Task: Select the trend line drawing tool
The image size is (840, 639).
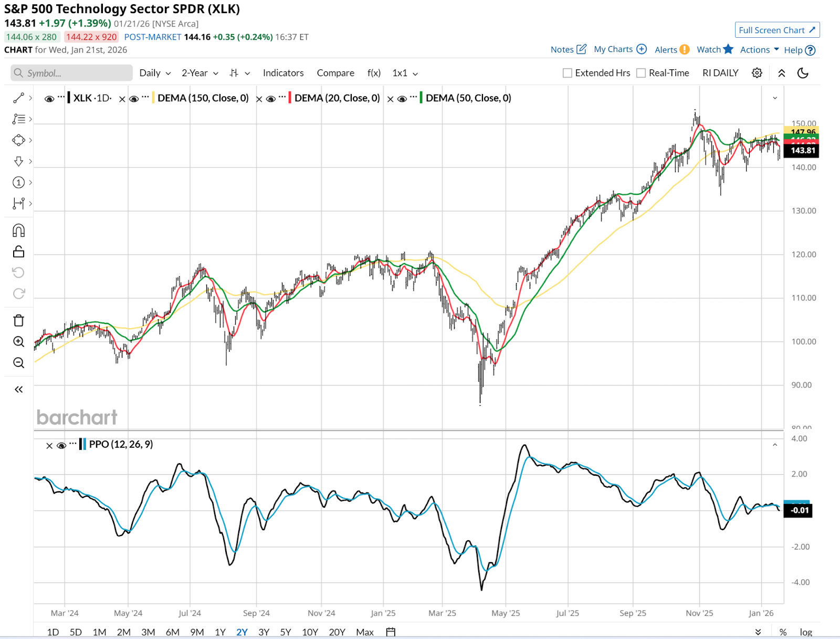Action: 18,98
